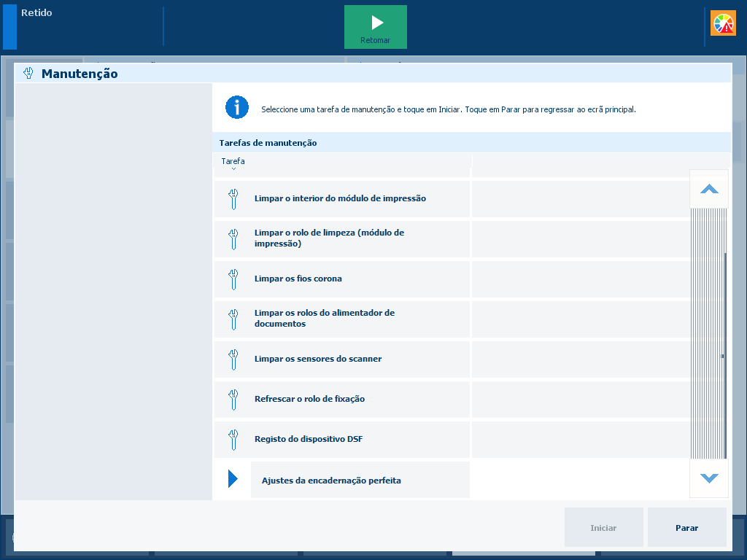Click wrench icon for Limpar o interior do módulo
747x560 pixels.
pos(233,199)
